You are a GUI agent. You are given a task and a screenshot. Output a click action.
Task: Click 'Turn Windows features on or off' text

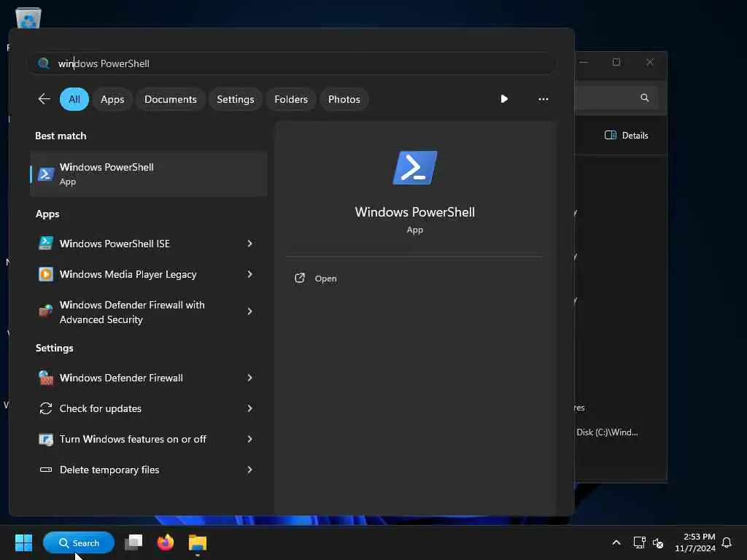[133, 439]
